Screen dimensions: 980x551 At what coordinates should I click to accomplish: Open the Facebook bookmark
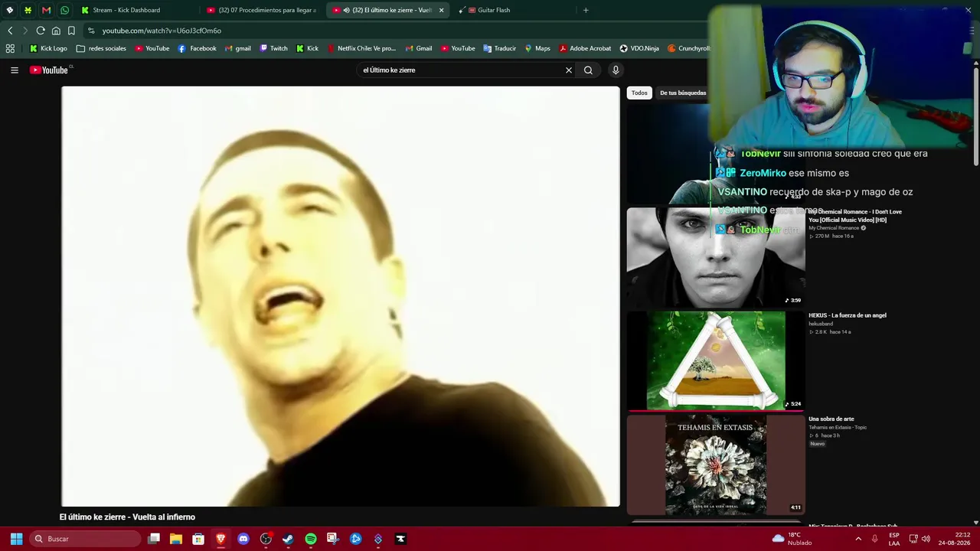(x=197, y=48)
